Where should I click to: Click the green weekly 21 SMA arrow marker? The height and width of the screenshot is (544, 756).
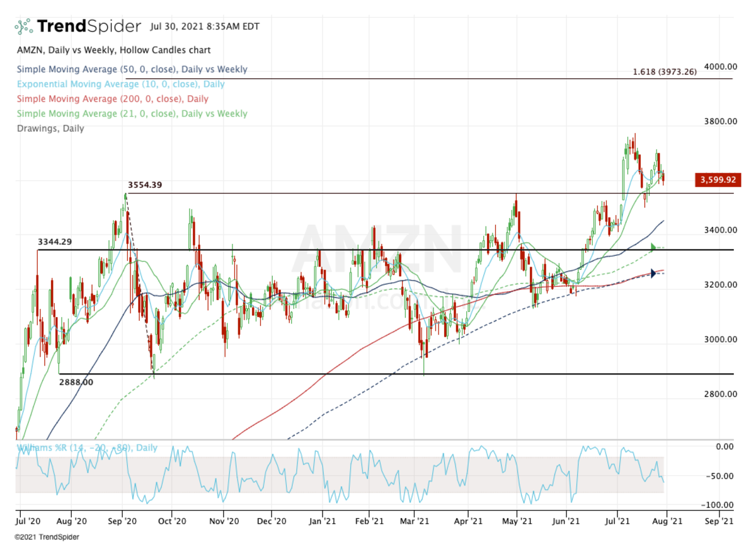click(x=654, y=247)
